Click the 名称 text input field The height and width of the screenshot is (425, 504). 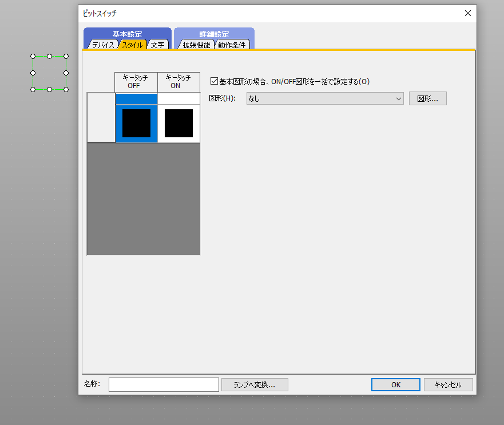point(164,384)
